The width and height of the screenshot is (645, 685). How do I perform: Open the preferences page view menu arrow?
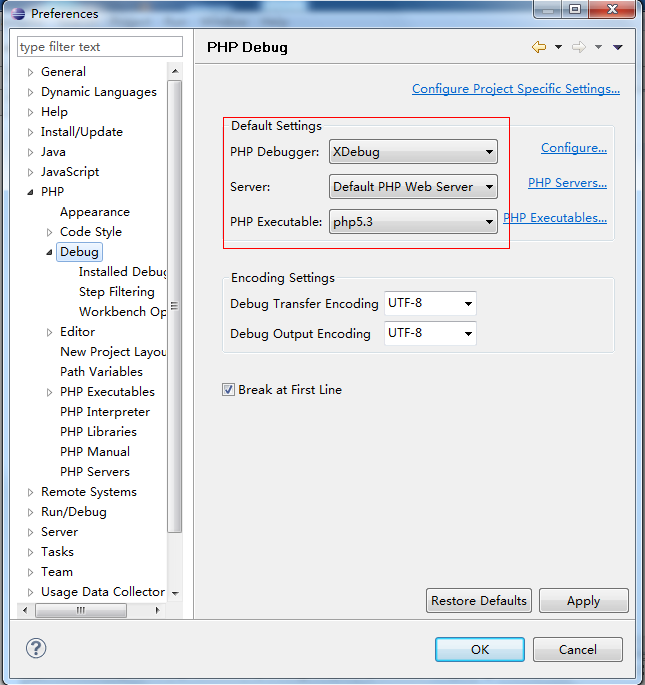617,47
